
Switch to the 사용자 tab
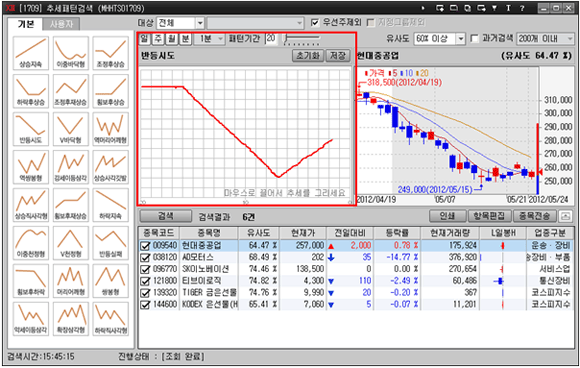click(x=61, y=24)
